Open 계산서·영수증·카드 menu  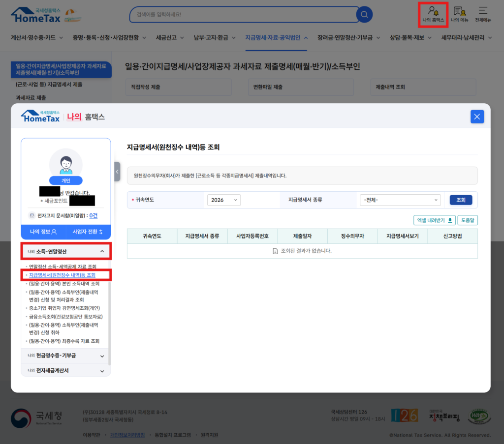[36, 37]
